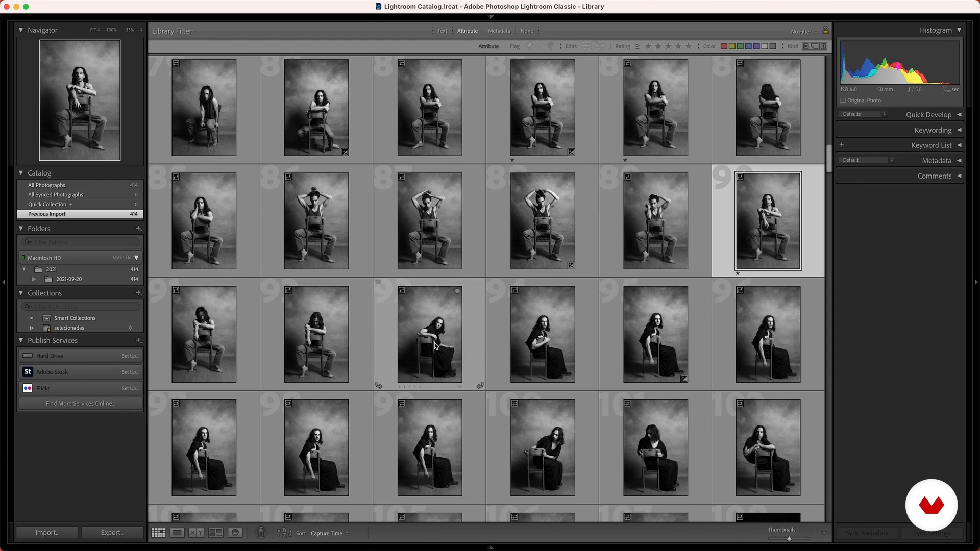Filter by green color label
This screenshot has width=980, height=551.
740,46
